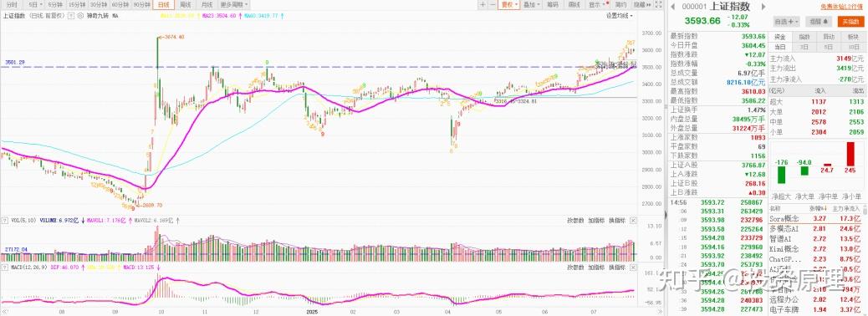Toggle the 画线 drawing tools
Image resolution: width=868 pixels, height=316 pixels.
coord(574,4)
